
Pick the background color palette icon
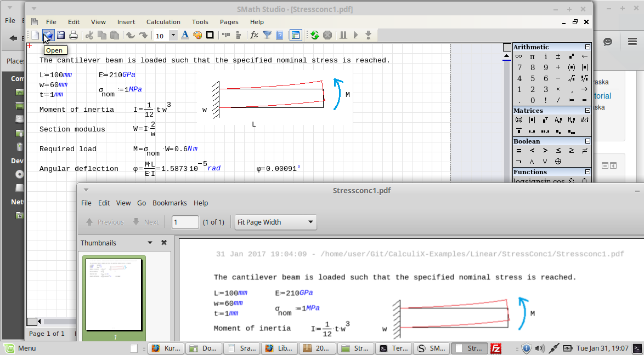click(x=197, y=35)
